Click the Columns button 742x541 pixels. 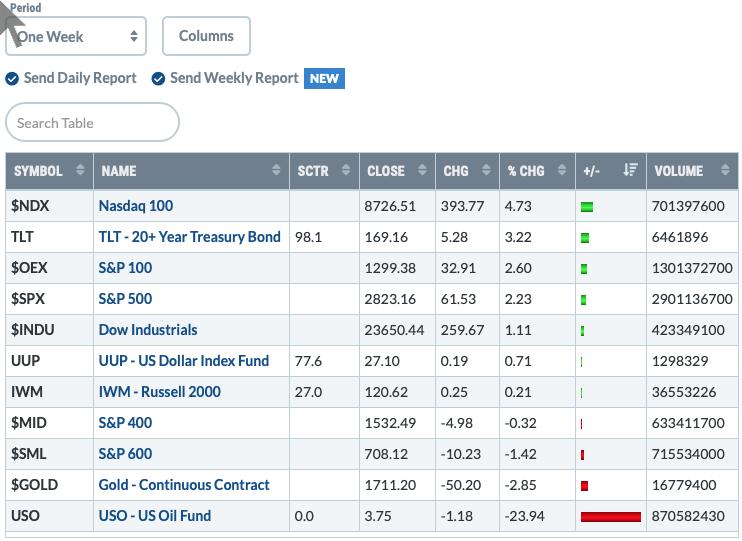click(206, 36)
